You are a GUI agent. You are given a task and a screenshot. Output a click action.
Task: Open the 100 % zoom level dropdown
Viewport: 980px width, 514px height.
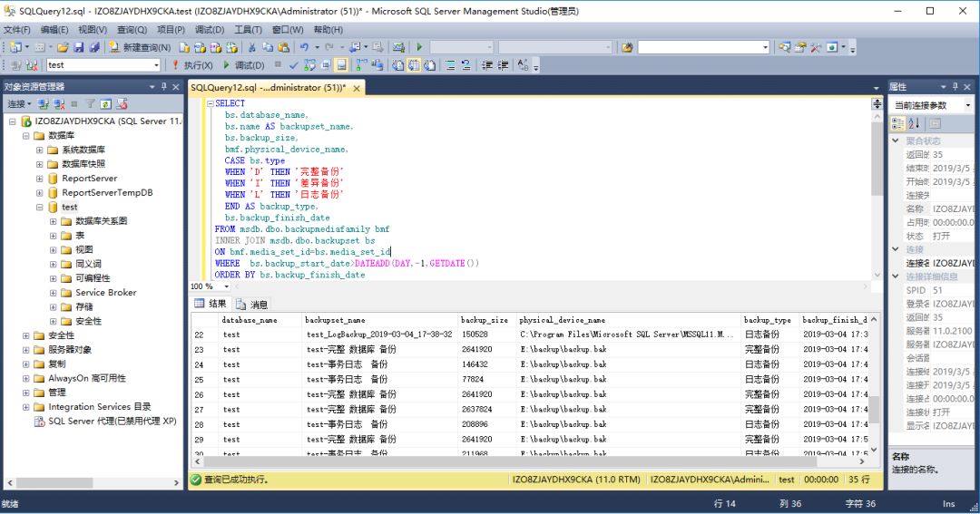[x=226, y=286]
